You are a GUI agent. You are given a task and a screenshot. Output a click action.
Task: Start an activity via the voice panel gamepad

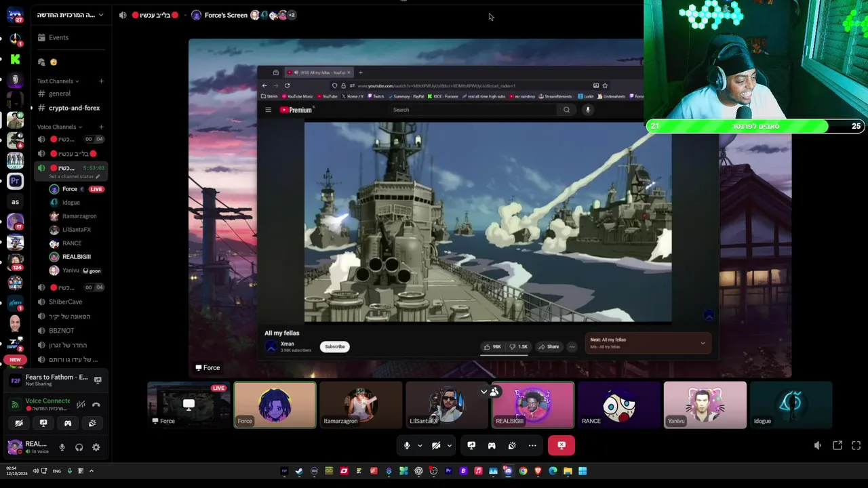pyautogui.click(x=68, y=423)
